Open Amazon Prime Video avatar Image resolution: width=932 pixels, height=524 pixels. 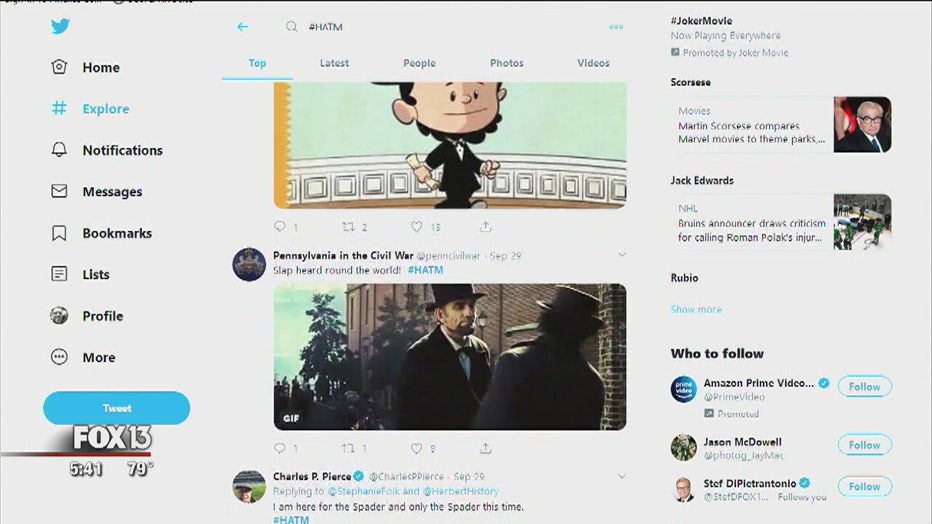(x=684, y=389)
